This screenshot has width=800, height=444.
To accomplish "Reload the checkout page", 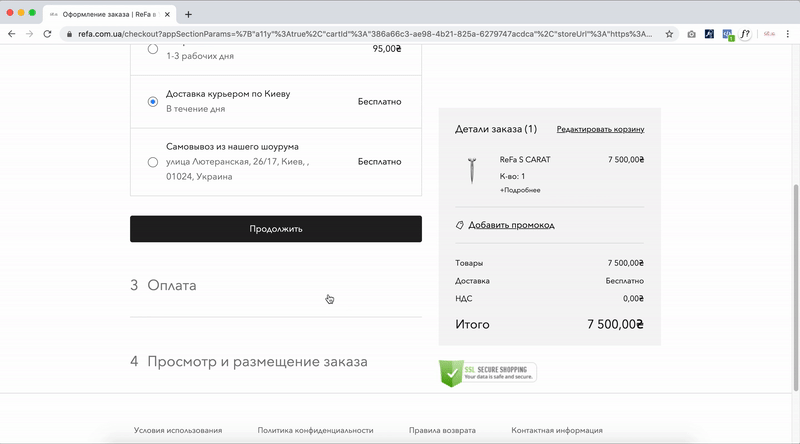I will [x=47, y=34].
